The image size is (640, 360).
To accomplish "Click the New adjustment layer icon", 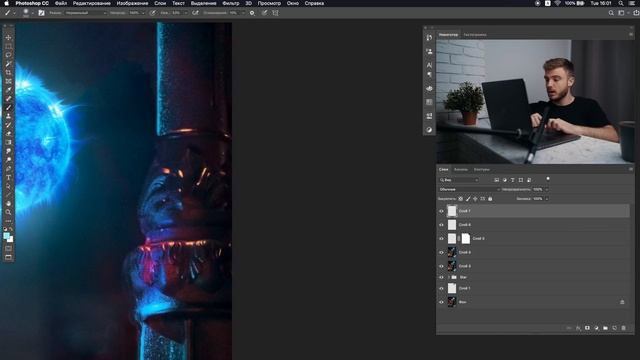I will [596, 328].
